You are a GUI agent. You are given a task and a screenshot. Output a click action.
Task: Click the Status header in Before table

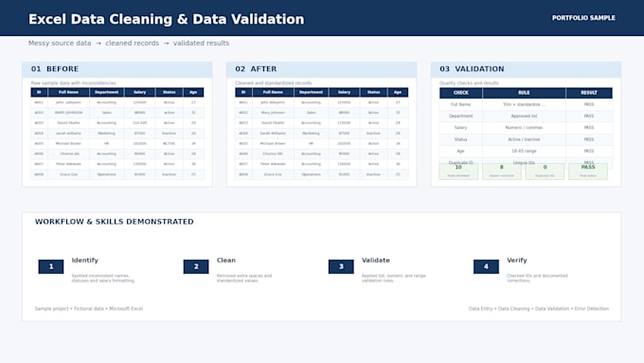pyautogui.click(x=169, y=93)
